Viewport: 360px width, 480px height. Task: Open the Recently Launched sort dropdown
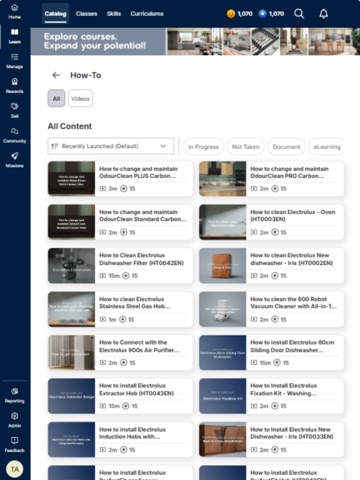tap(111, 146)
